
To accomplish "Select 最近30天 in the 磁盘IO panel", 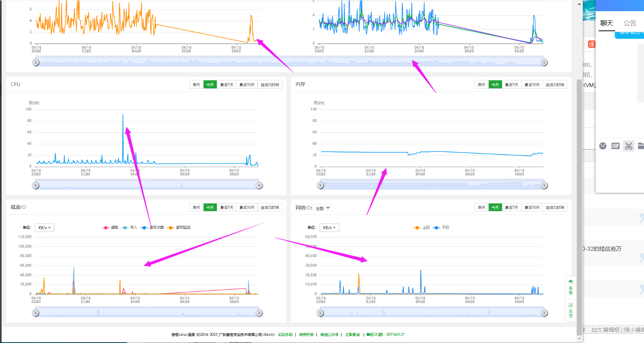I will click(247, 207).
